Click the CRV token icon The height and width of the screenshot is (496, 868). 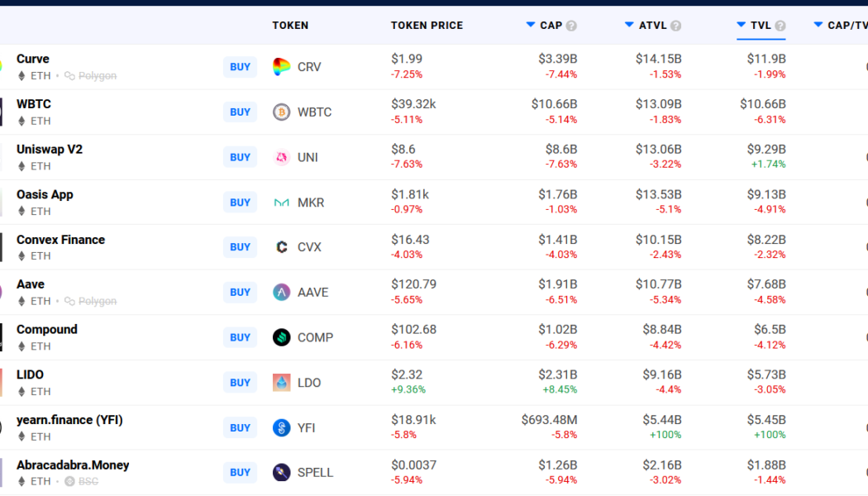pos(282,67)
